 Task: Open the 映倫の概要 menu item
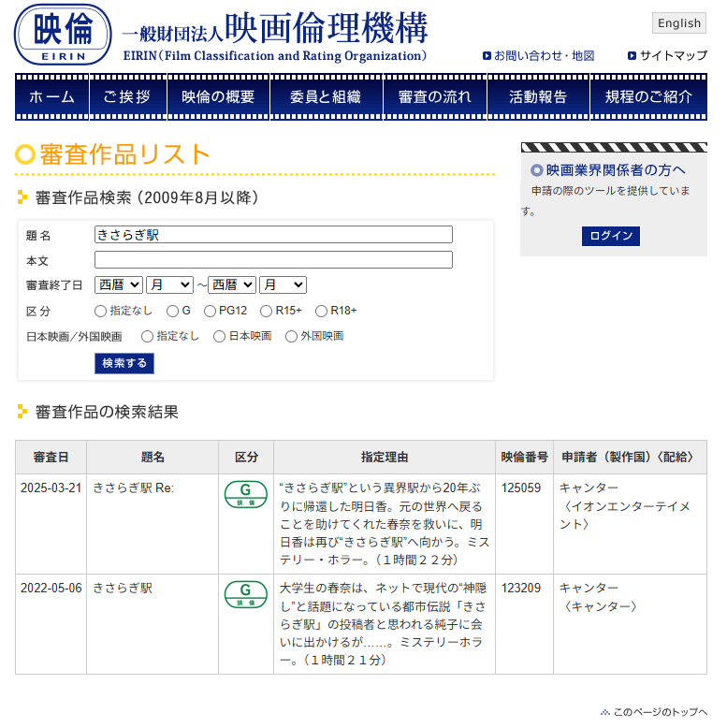click(218, 96)
